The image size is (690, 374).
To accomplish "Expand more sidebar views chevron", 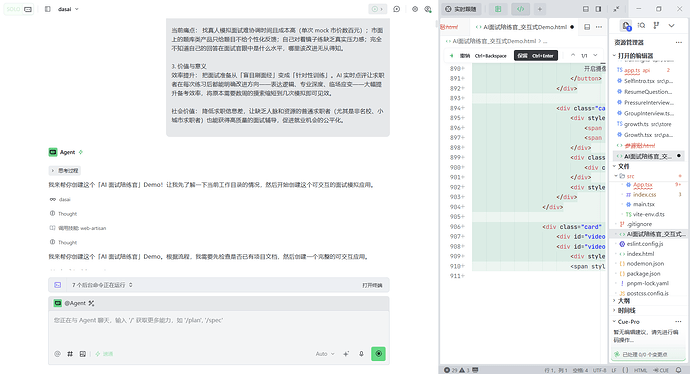I will [x=671, y=26].
